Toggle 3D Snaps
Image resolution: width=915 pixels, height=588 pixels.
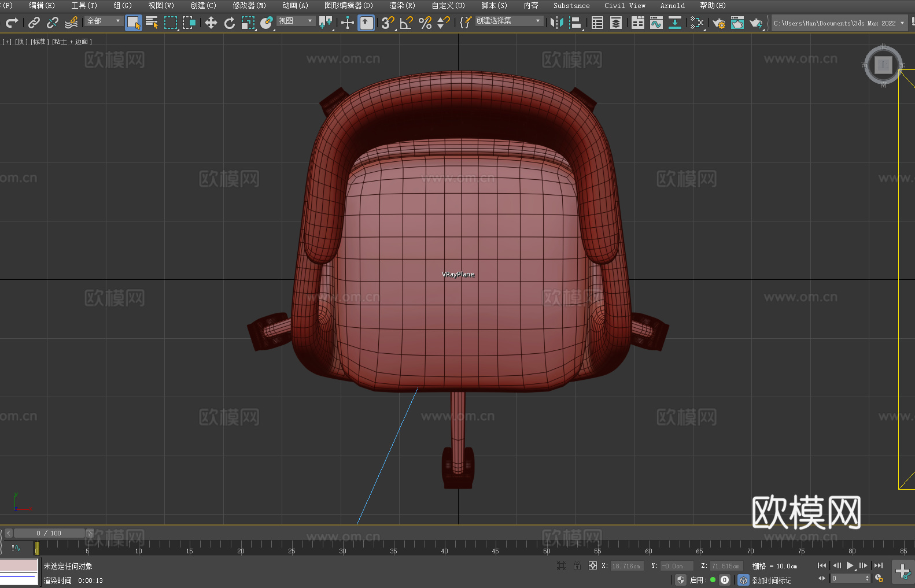click(x=388, y=23)
